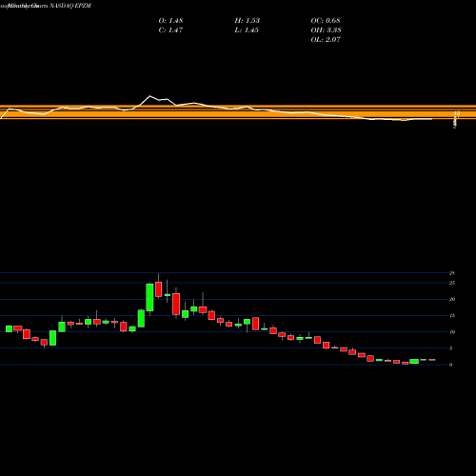This screenshot has height=476, width=476.
Task: Click the red candlestick at the price peak
Action: (158, 289)
